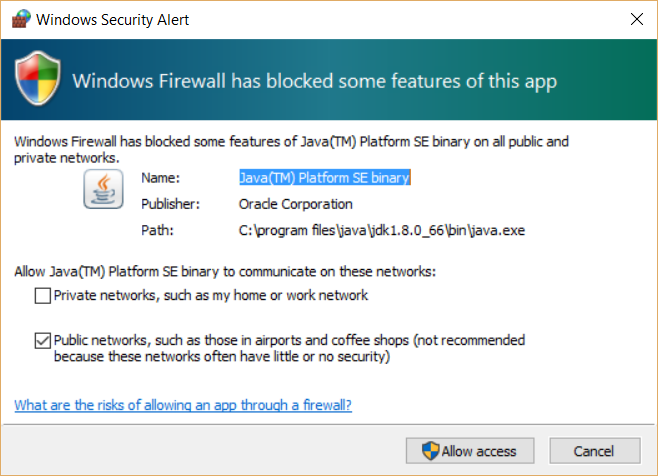Click the 'Windows Firewall has blocked' banner heading
The image size is (658, 476).
(x=315, y=81)
